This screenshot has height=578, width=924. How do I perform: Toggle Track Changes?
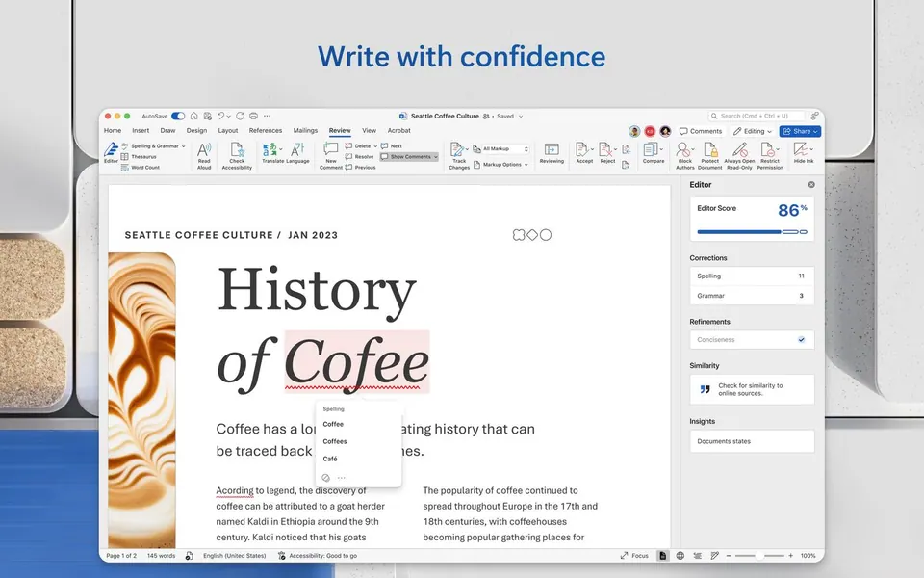click(x=459, y=156)
